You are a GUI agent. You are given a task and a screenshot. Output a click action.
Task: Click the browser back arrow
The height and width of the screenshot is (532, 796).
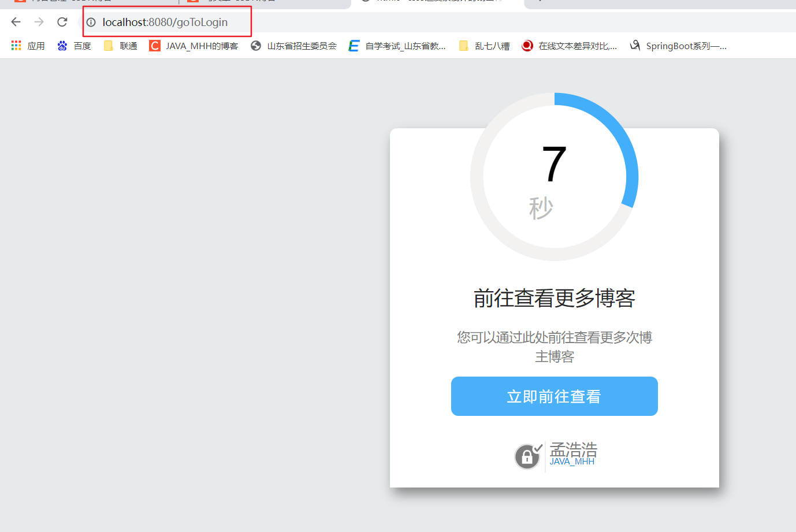coord(15,22)
